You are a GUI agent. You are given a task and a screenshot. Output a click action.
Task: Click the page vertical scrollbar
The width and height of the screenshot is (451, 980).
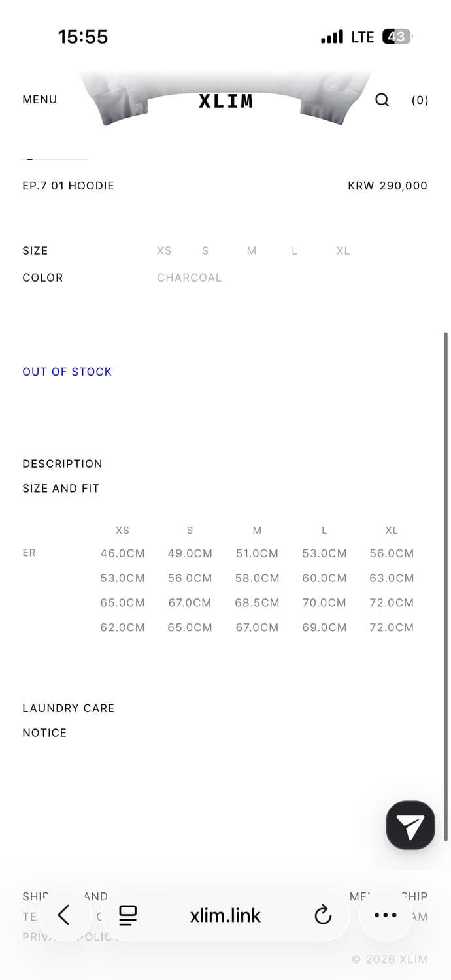pos(446,587)
